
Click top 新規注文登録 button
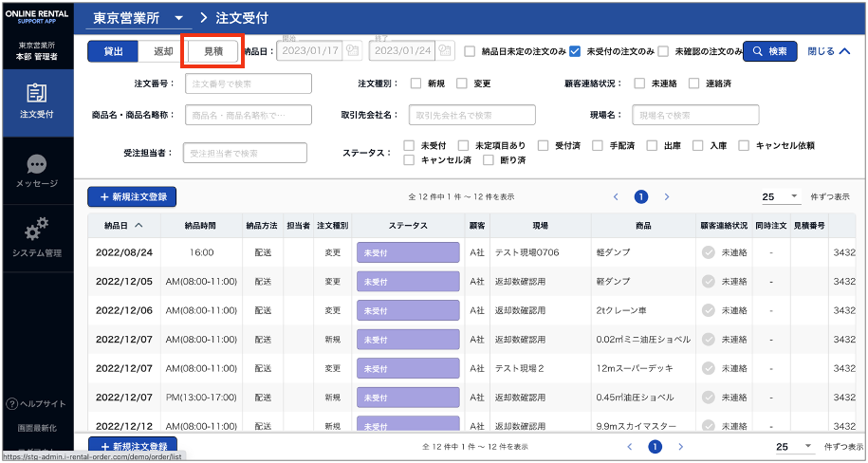(132, 196)
